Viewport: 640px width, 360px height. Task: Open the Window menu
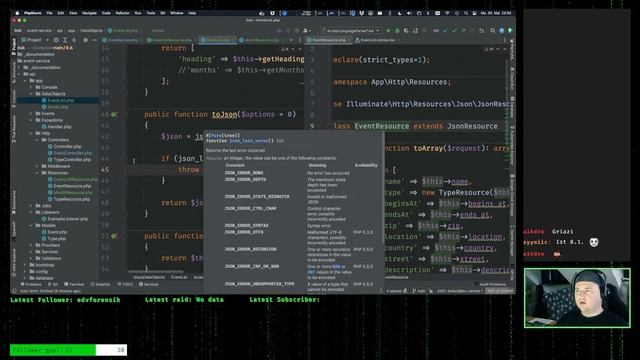(x=177, y=13)
